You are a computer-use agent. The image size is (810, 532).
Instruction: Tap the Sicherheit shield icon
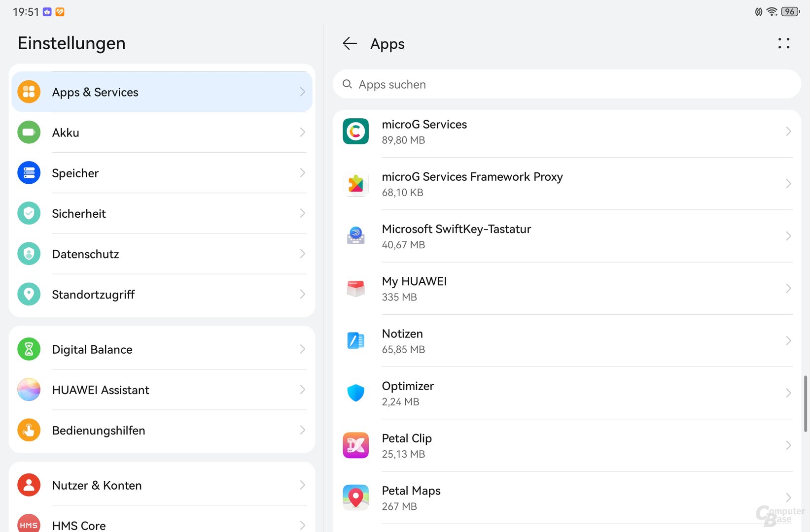coord(29,213)
